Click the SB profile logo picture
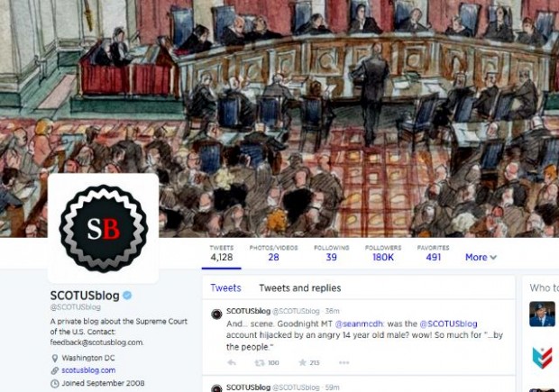This screenshot has width=559, height=392. pyautogui.click(x=104, y=228)
